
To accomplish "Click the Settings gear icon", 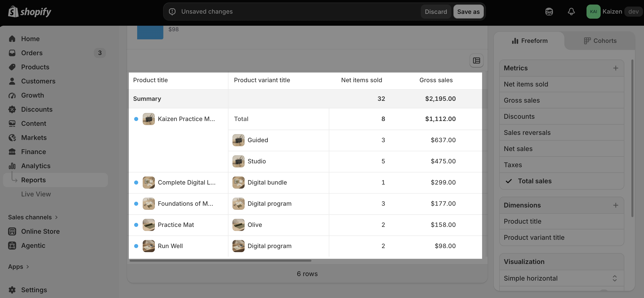I will pyautogui.click(x=12, y=290).
